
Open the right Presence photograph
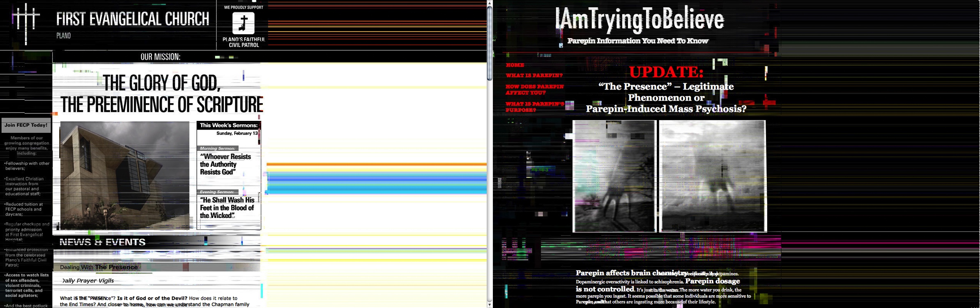click(713, 176)
